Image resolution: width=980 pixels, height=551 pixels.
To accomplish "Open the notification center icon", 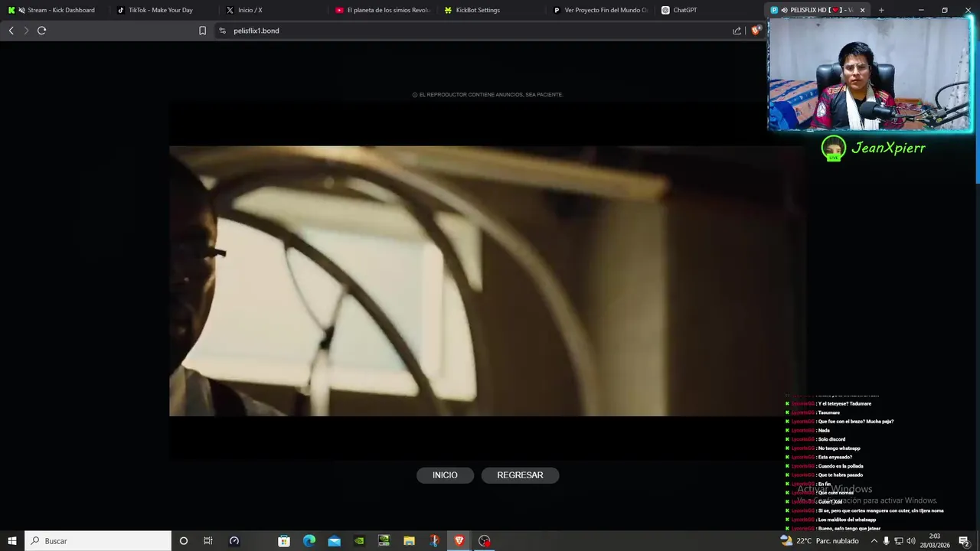I will tap(964, 541).
